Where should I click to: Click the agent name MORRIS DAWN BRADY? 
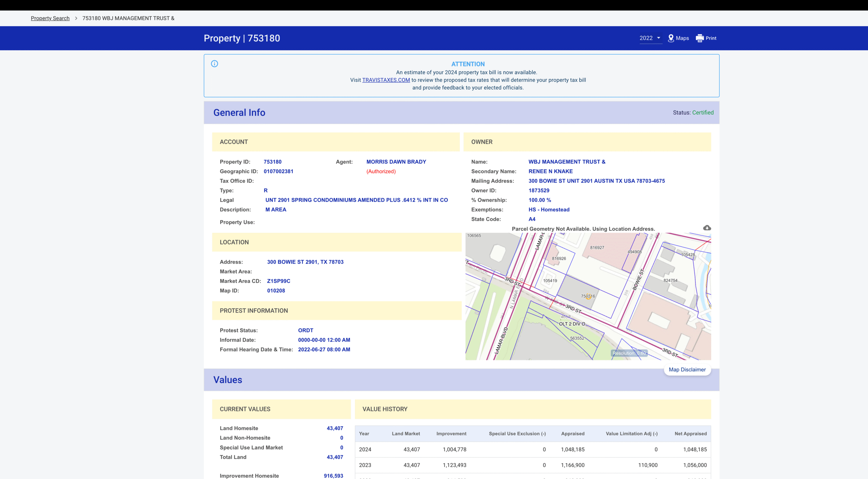[396, 162]
